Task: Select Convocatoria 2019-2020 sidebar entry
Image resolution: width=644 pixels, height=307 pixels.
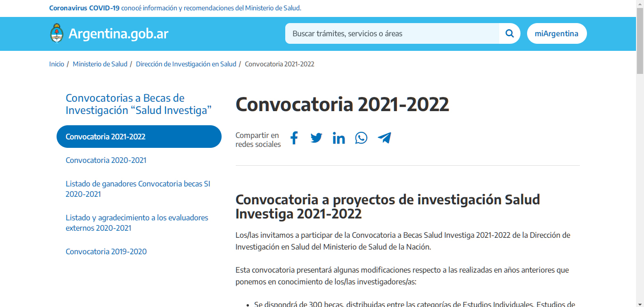Action: (x=106, y=251)
